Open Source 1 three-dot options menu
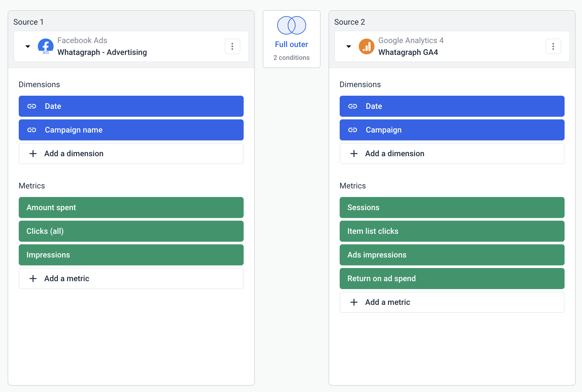582x392 pixels. click(232, 46)
